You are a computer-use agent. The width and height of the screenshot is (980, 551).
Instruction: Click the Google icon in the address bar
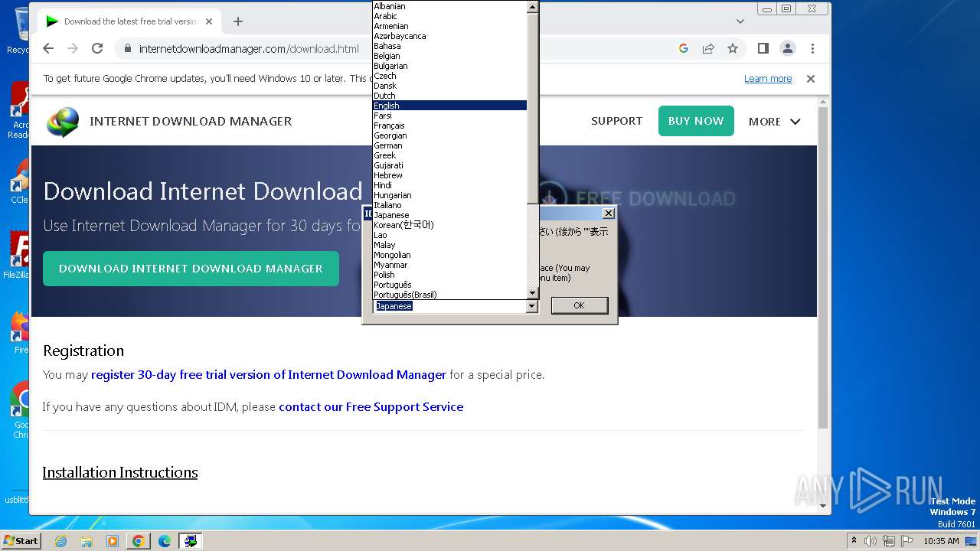(684, 48)
